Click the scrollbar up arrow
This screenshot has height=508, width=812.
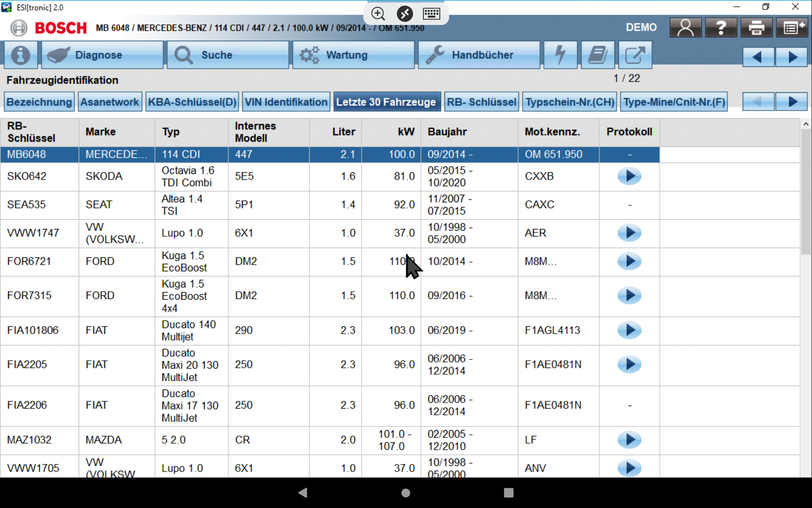(806, 124)
